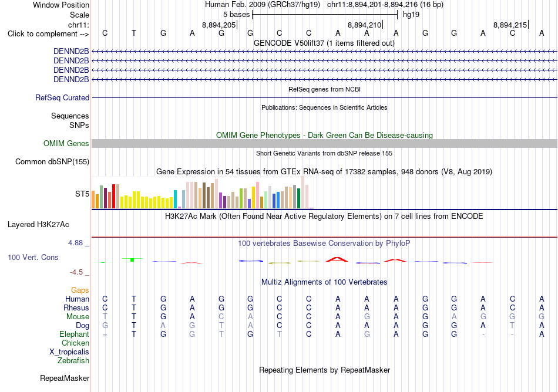Click the chr11: ruler label
The width and height of the screenshot is (558, 392).
pos(78,25)
